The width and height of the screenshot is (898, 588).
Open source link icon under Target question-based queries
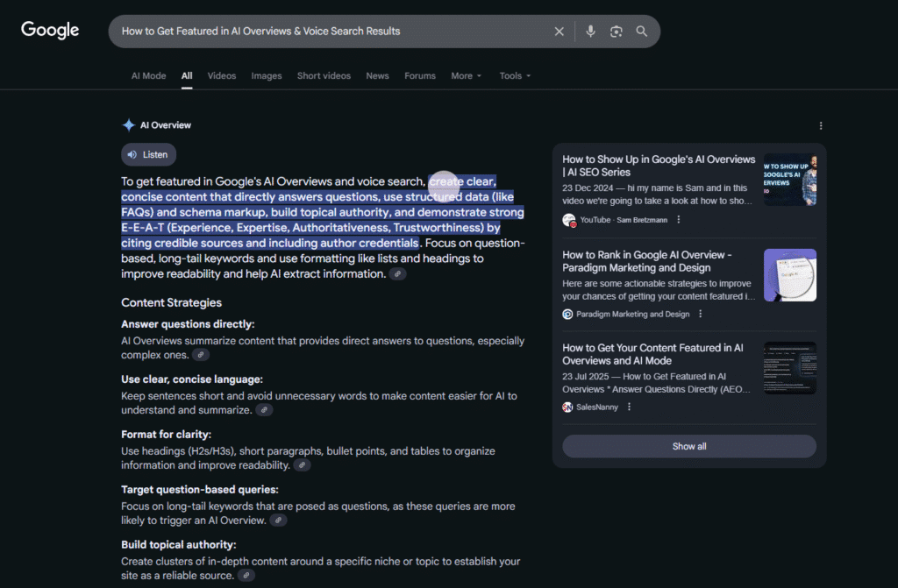click(278, 521)
